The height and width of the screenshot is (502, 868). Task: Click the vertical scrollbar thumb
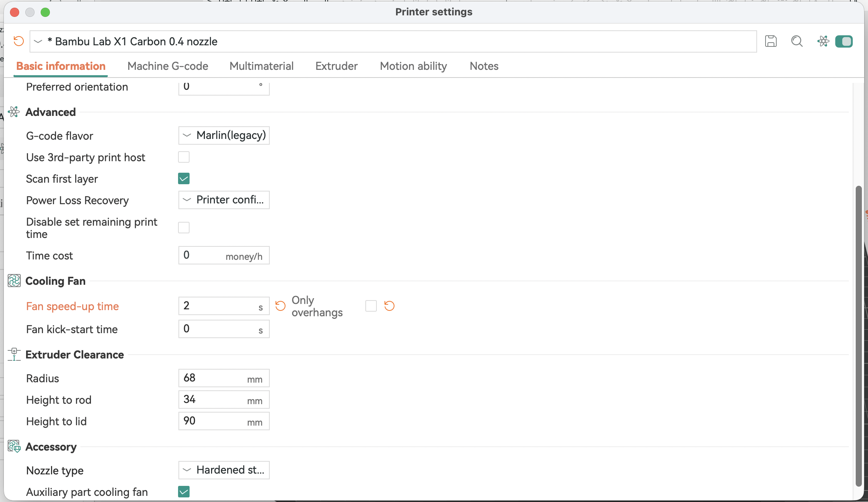pyautogui.click(x=859, y=336)
